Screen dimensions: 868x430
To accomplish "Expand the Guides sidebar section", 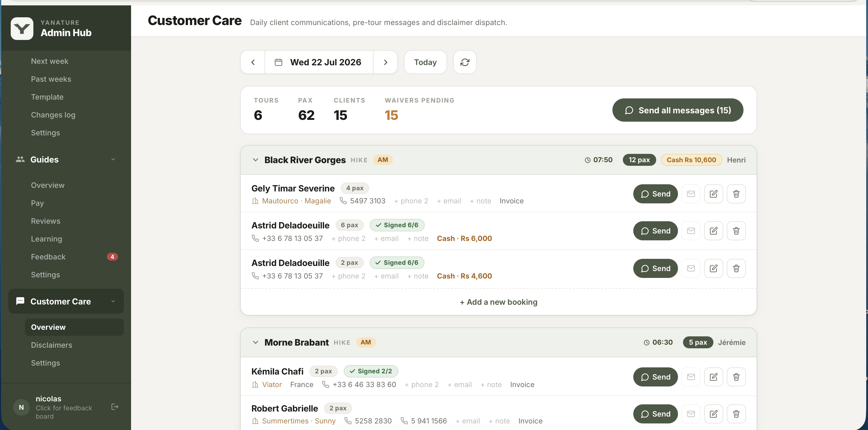I will pos(66,160).
